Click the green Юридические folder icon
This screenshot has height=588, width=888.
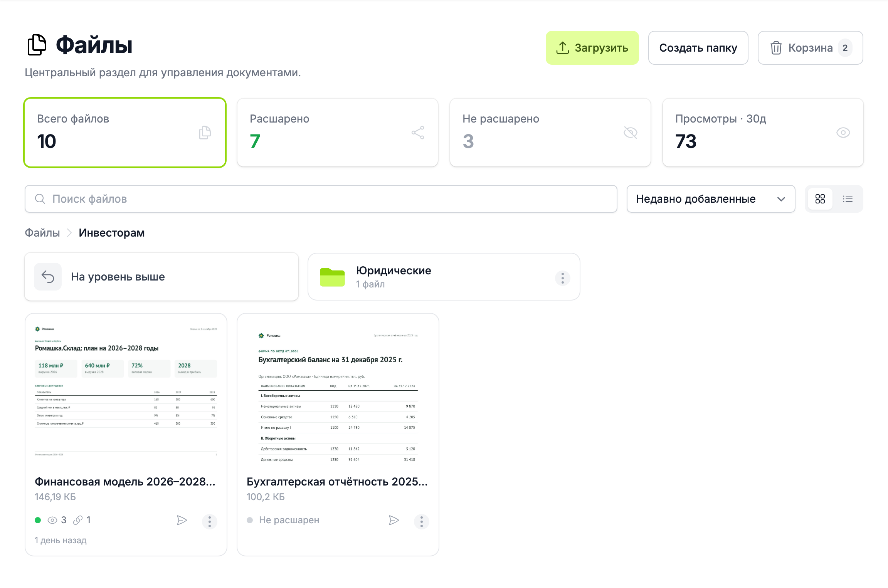332,277
